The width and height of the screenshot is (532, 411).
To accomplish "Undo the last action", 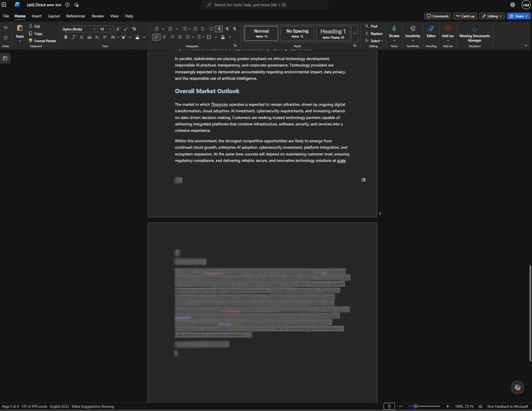I will tap(6, 28).
